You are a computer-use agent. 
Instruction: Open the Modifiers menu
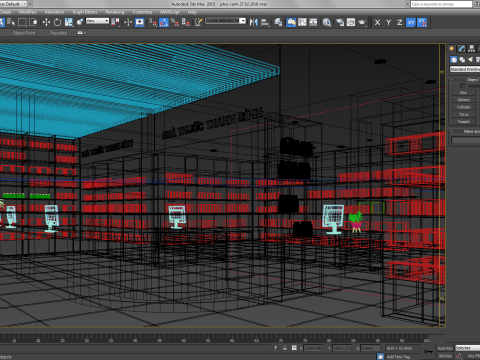point(28,12)
